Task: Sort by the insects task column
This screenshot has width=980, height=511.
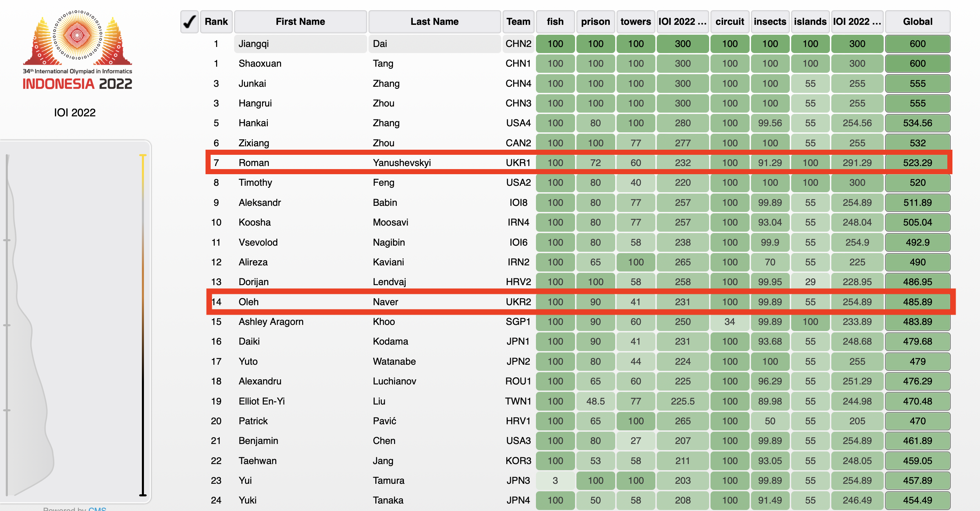Action: [770, 22]
